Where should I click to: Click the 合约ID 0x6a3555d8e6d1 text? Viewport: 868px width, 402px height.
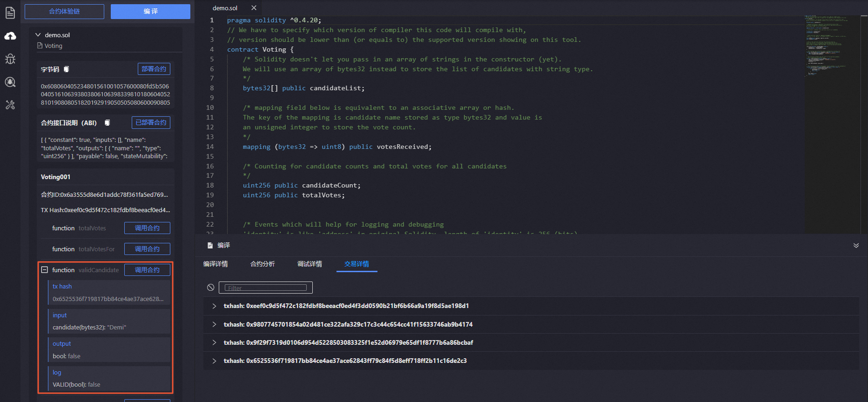[104, 194]
